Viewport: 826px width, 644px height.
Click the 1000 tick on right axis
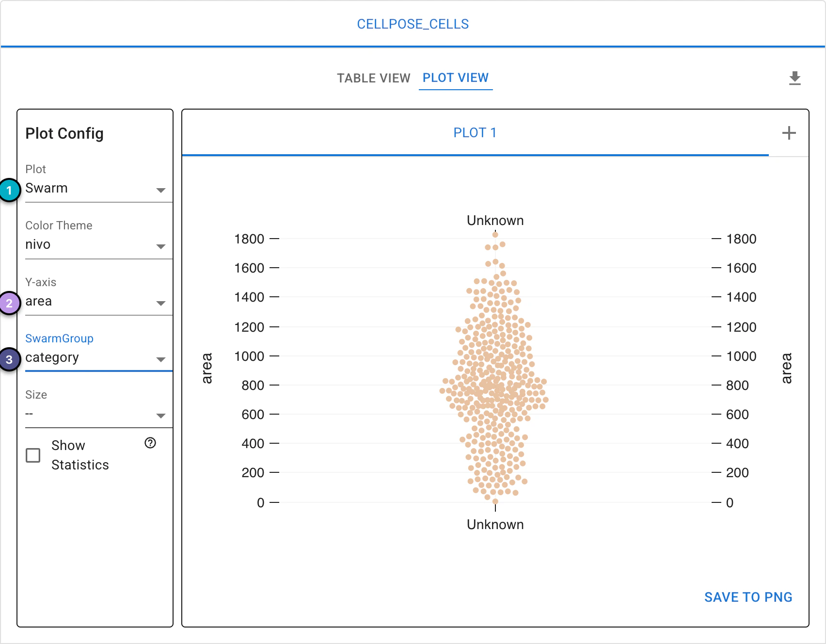coord(741,356)
